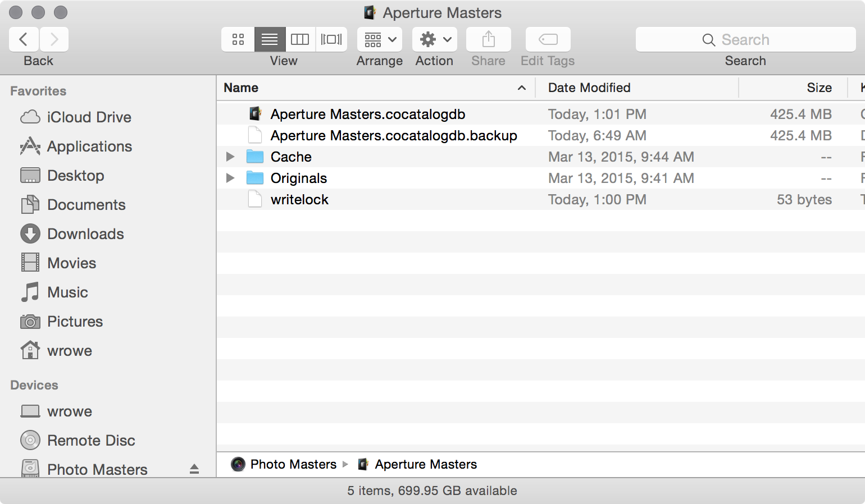Switch to list view
The width and height of the screenshot is (865, 504).
[270, 39]
